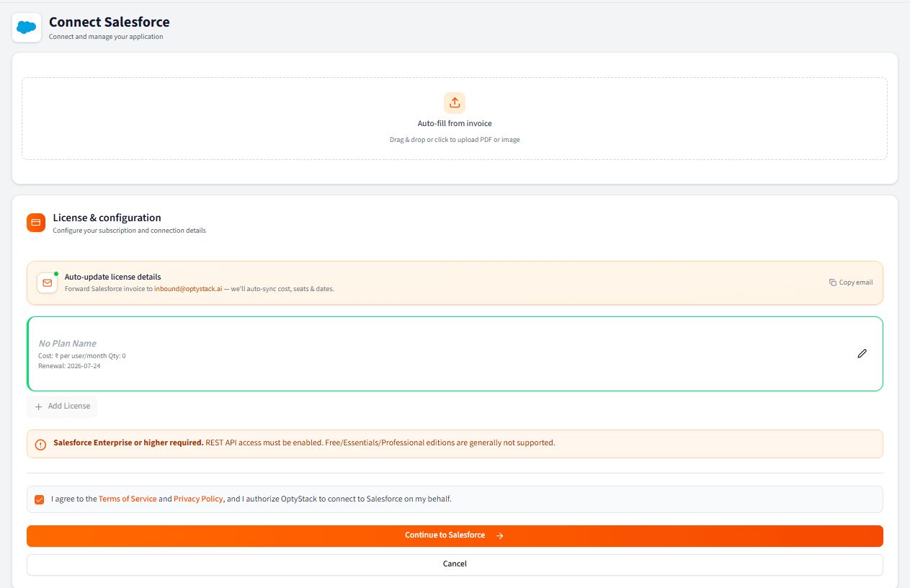Click the 'Renewal: 2026-07-24' text
The image size is (910, 588).
[x=69, y=366]
